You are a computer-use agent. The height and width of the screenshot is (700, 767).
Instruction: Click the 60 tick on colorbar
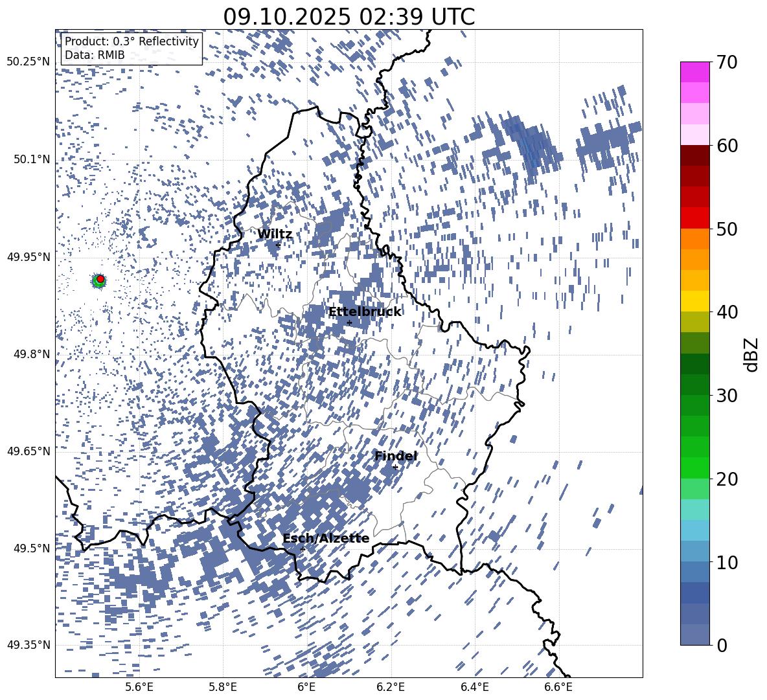tap(727, 146)
